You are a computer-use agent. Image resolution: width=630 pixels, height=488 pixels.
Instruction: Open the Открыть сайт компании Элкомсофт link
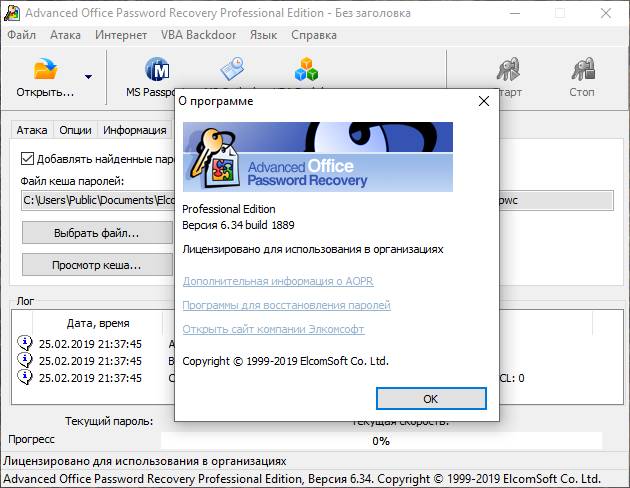click(273, 329)
